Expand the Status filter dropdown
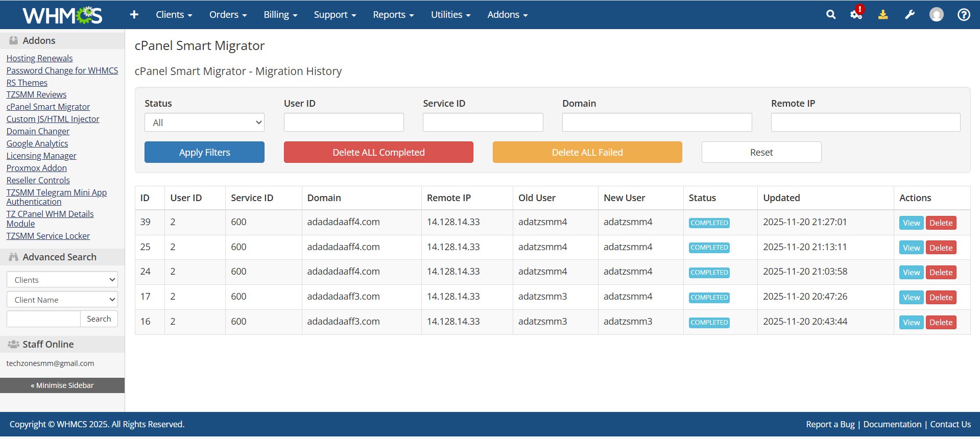Viewport: 980px width, 439px height. click(x=204, y=123)
